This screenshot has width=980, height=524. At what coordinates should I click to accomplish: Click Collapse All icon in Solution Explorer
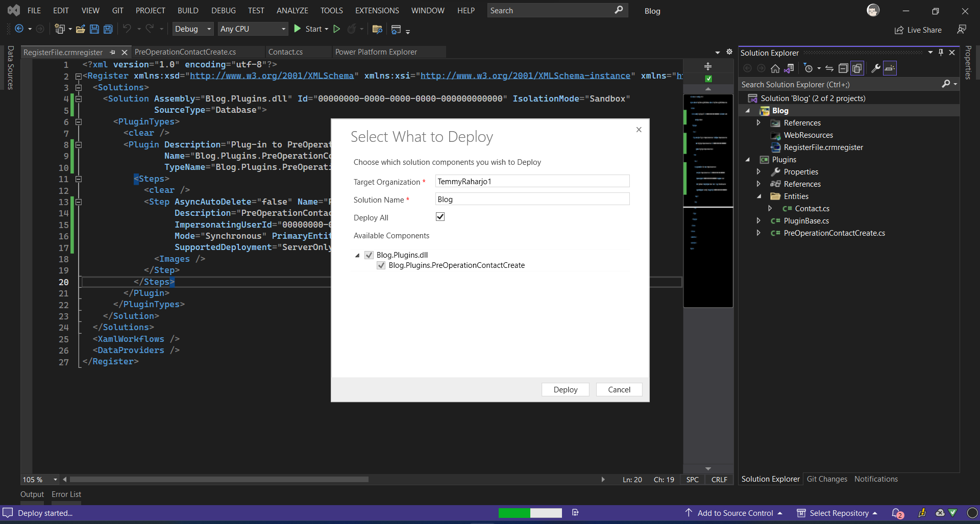843,68
